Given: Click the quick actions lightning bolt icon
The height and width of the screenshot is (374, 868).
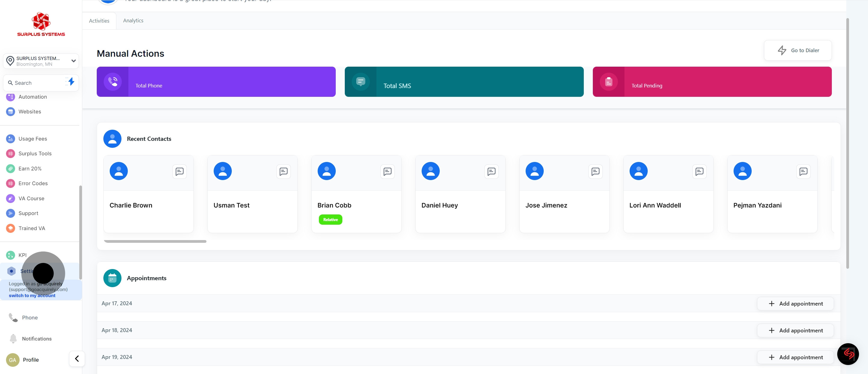Looking at the screenshot, I should [x=71, y=82].
